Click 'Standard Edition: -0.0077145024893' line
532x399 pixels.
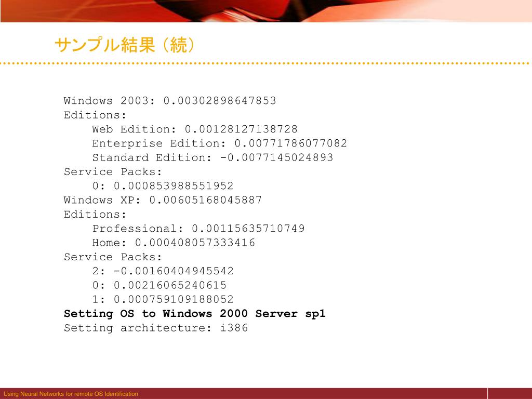click(x=212, y=157)
